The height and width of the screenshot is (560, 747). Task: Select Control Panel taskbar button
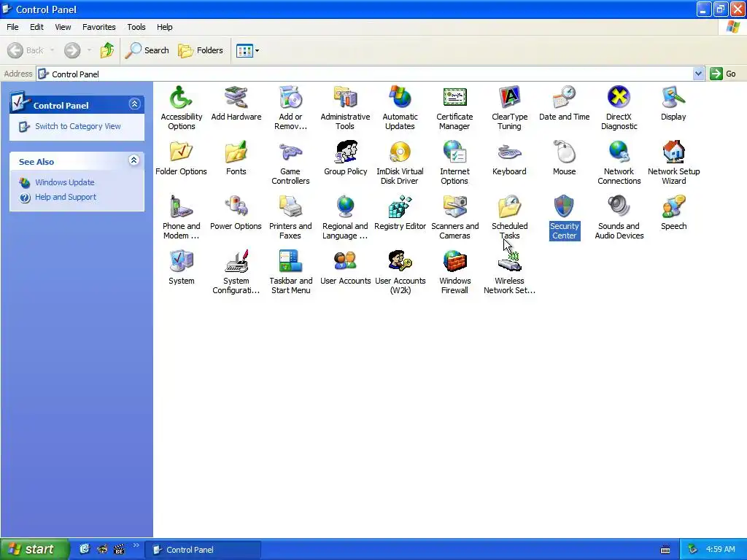[203, 550]
